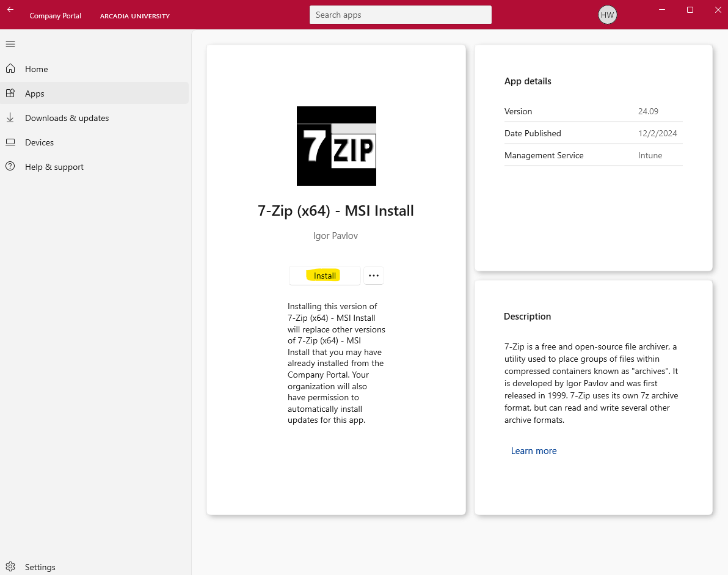The image size is (728, 575).
Task: Select Apps in the sidebar
Action: (x=95, y=93)
